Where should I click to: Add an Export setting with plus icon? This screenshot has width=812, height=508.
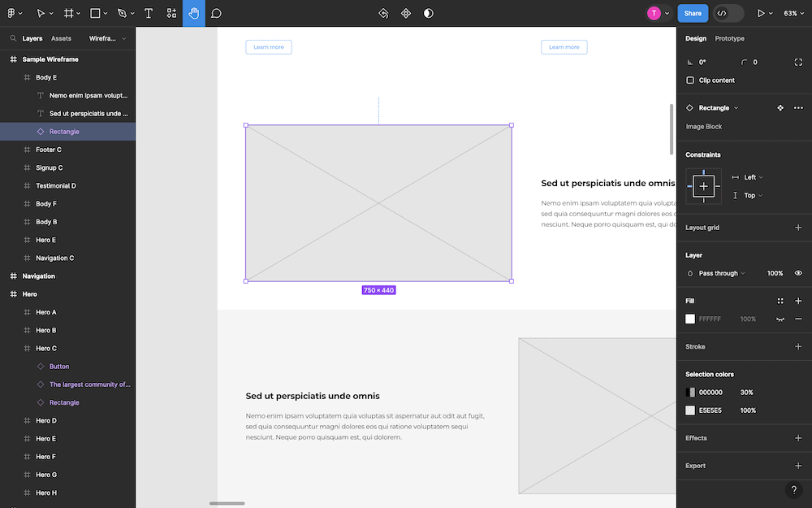click(x=798, y=466)
